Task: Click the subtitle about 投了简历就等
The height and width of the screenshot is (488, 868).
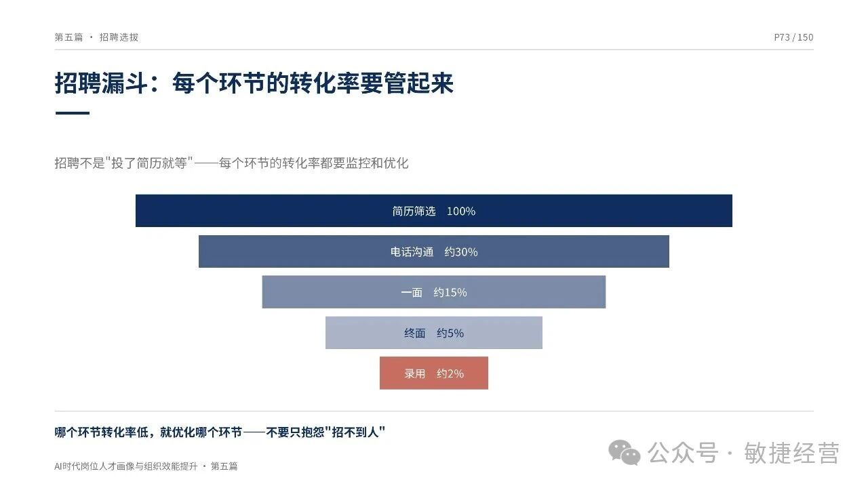Action: pyautogui.click(x=231, y=163)
